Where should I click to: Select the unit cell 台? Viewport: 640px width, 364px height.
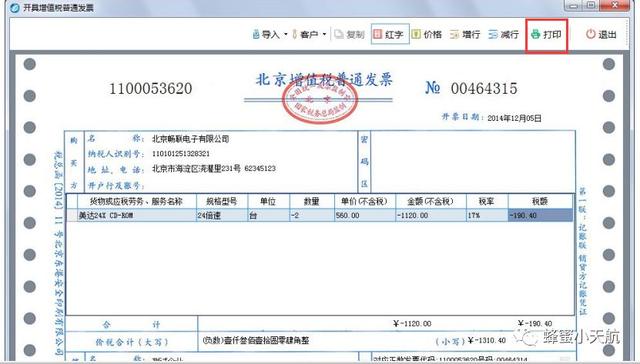tap(269, 215)
